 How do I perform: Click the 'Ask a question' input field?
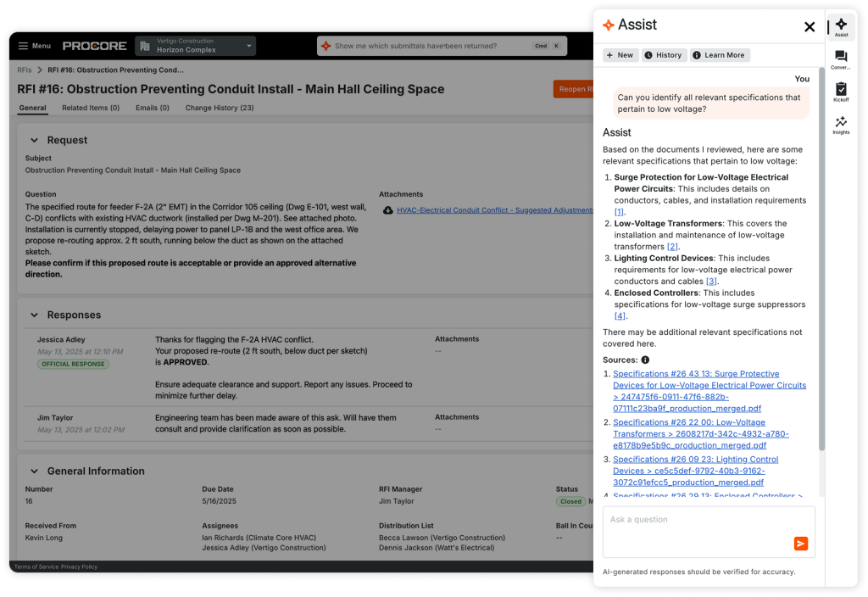[709, 533]
